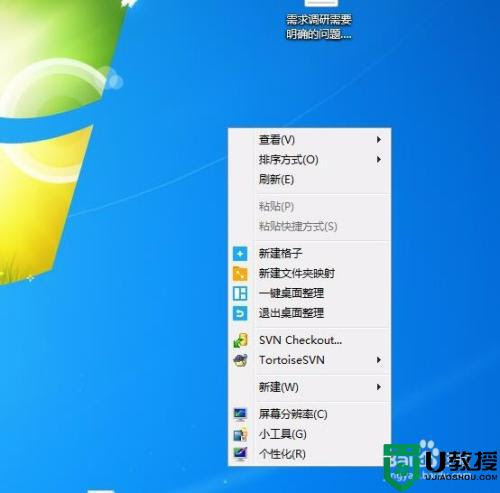Click the TortoiseSVN turtle icon
Viewport: 500px width, 493px height.
pos(240,360)
